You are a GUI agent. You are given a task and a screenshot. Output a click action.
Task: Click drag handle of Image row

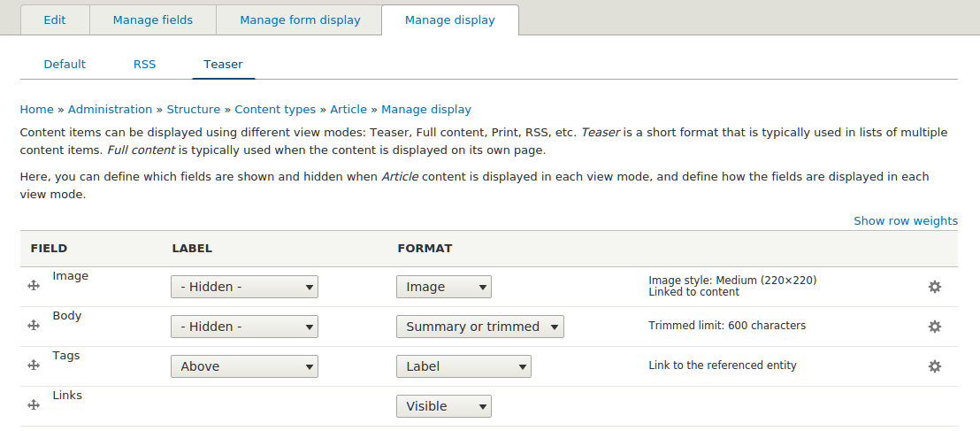(34, 286)
